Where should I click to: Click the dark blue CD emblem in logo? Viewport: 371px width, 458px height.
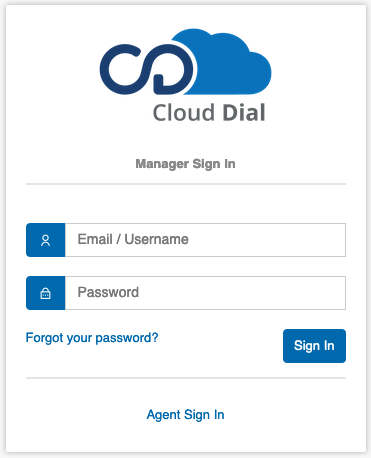click(x=146, y=69)
